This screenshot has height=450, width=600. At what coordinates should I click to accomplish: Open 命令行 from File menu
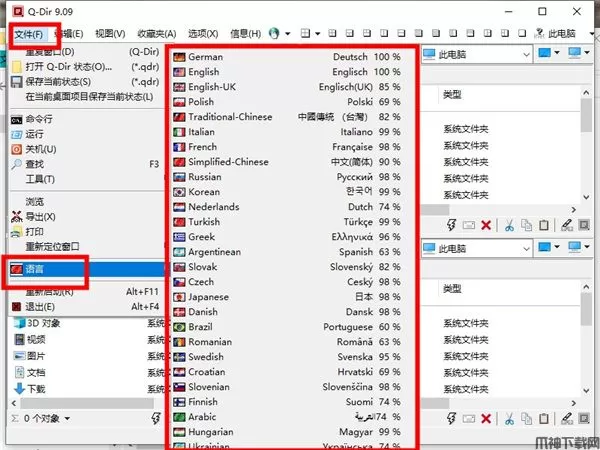pos(85,119)
